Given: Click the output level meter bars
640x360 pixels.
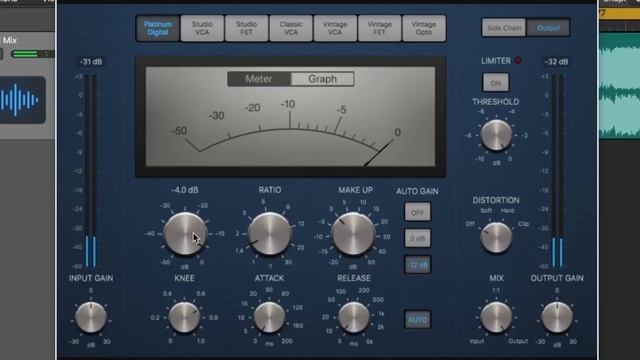Looking at the screenshot, I should [x=557, y=171].
